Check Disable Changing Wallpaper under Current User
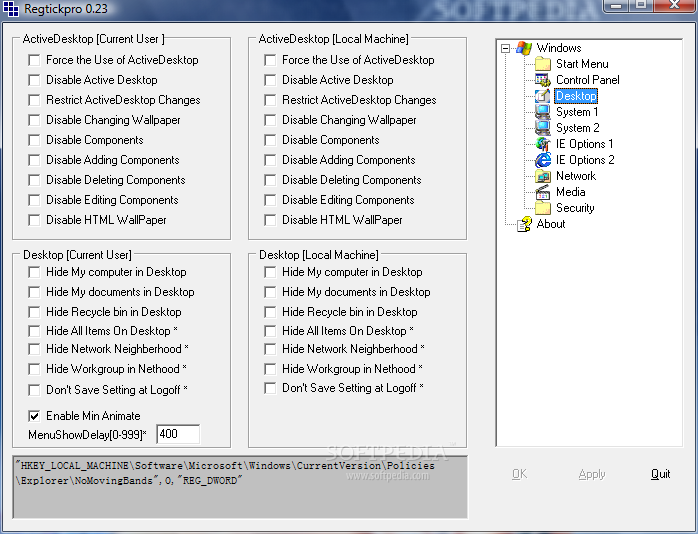 tap(34, 120)
